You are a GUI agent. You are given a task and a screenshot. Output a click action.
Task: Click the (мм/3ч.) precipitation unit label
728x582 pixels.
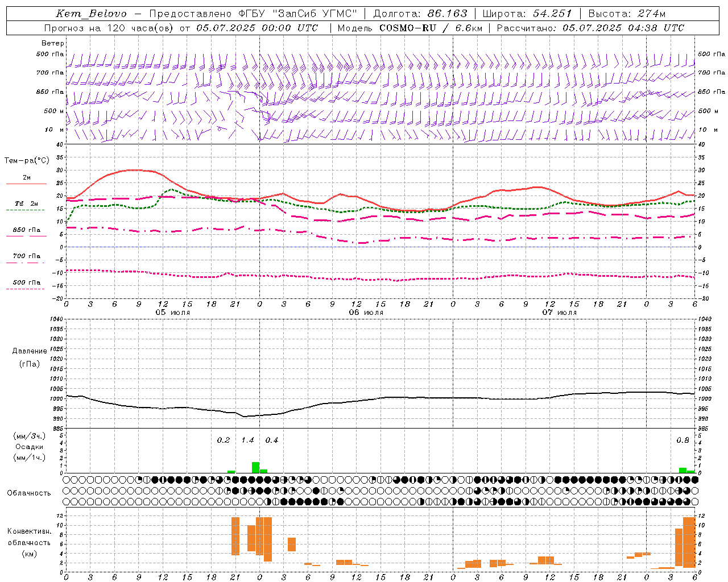(30, 436)
